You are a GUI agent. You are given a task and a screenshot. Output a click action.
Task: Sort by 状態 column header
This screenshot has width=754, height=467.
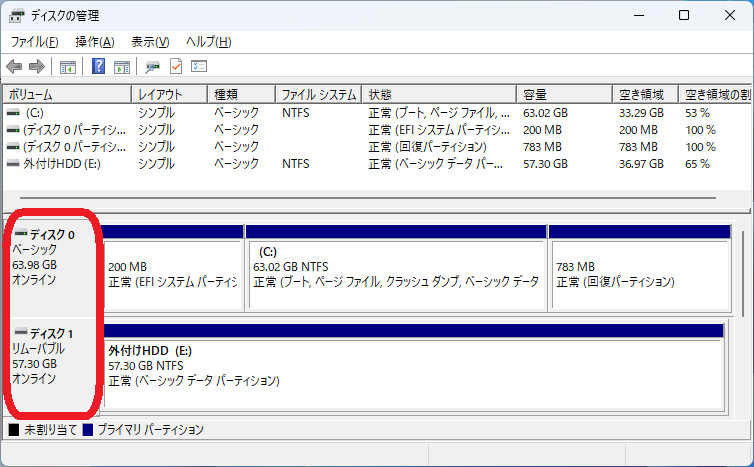pos(439,94)
